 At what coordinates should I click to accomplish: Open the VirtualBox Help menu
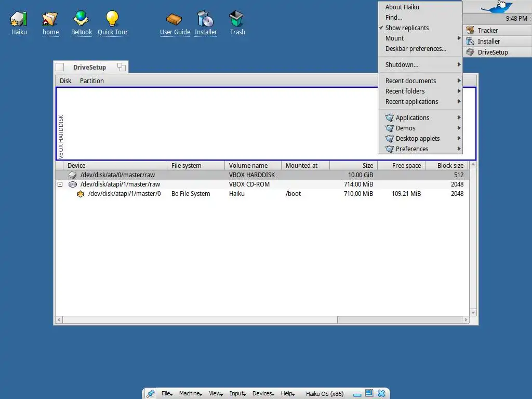coord(288,394)
